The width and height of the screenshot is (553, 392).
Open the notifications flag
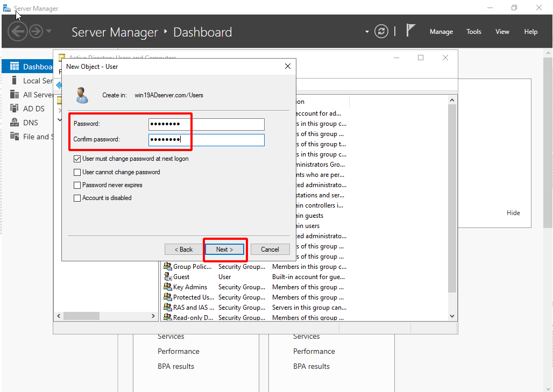(x=410, y=30)
